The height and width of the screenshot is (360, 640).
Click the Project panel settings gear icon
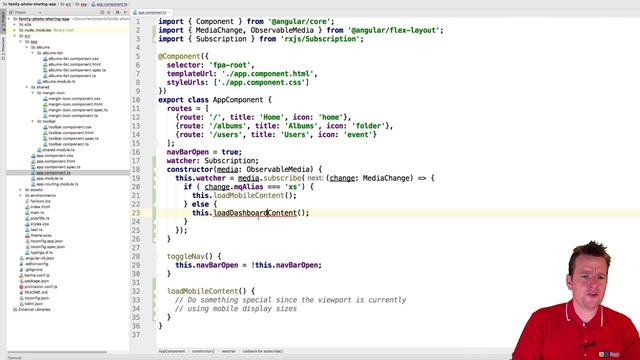point(118,13)
